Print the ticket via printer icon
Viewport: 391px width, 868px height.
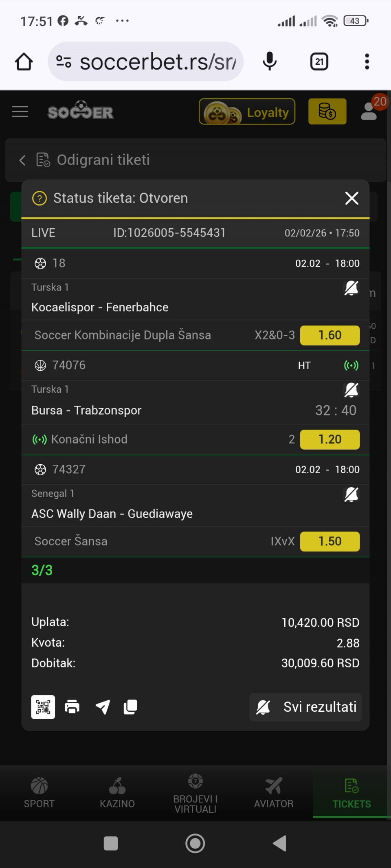[x=72, y=707]
